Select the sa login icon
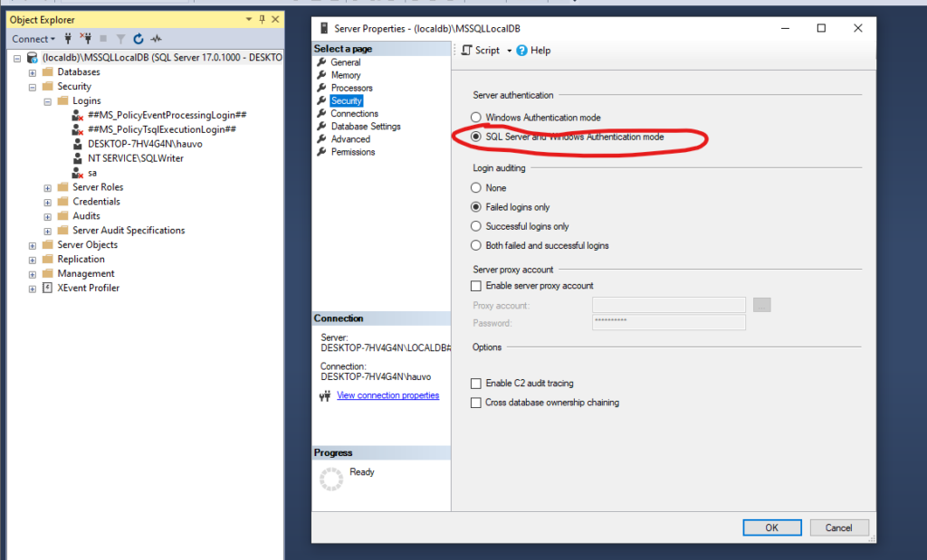This screenshot has width=927, height=560. pos(79,173)
